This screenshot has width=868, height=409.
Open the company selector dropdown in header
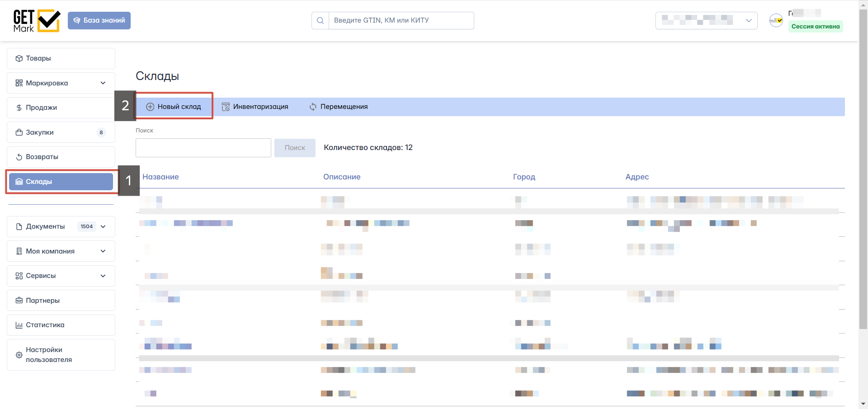click(x=706, y=20)
